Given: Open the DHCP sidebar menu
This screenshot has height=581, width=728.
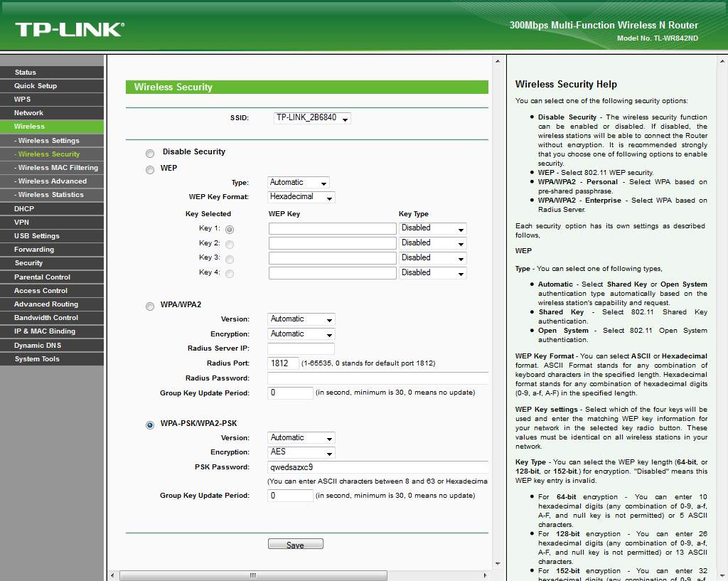Looking at the screenshot, I should 52,208.
